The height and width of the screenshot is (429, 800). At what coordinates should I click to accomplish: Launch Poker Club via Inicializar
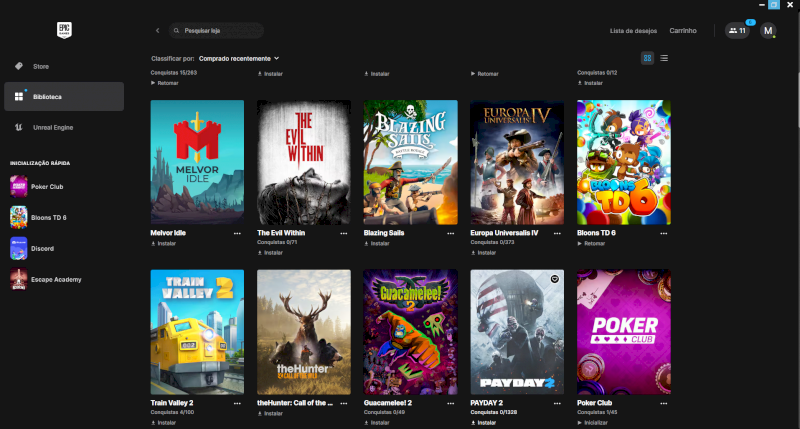pyautogui.click(x=592, y=423)
